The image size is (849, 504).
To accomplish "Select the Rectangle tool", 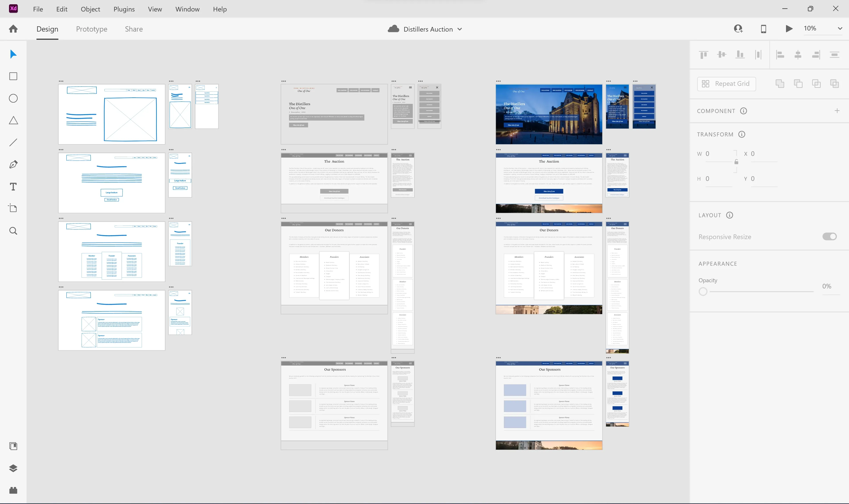I will (x=13, y=76).
